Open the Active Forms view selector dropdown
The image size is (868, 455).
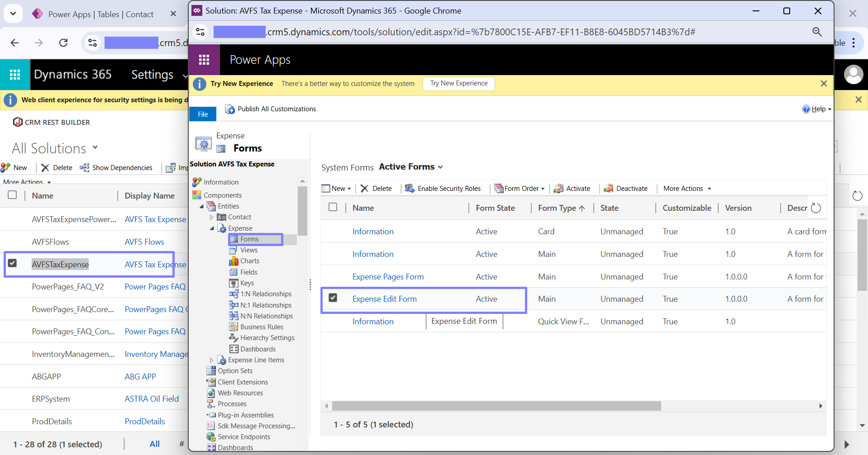pyautogui.click(x=411, y=167)
